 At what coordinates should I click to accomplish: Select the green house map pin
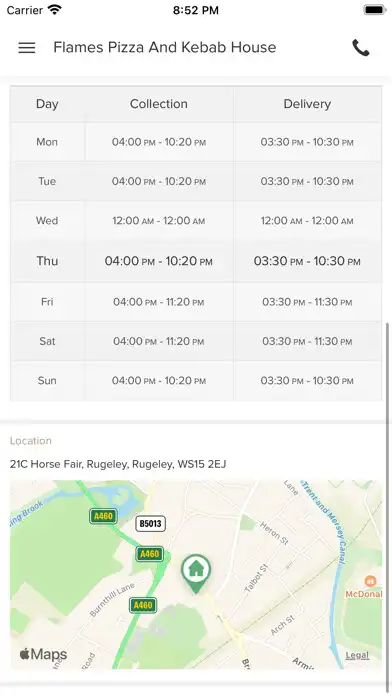(196, 573)
